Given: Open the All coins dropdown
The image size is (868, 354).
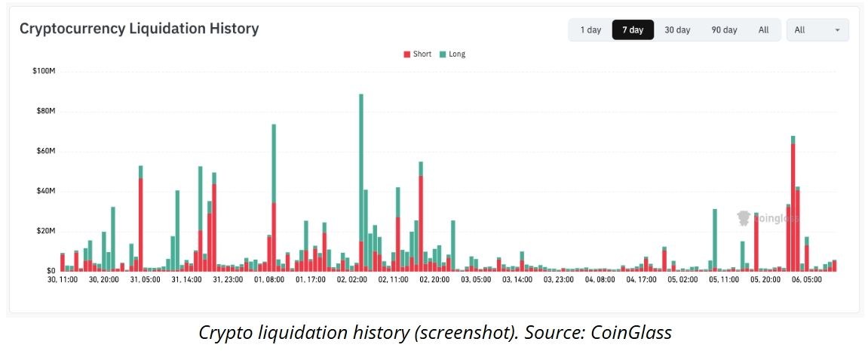Looking at the screenshot, I should click(817, 30).
